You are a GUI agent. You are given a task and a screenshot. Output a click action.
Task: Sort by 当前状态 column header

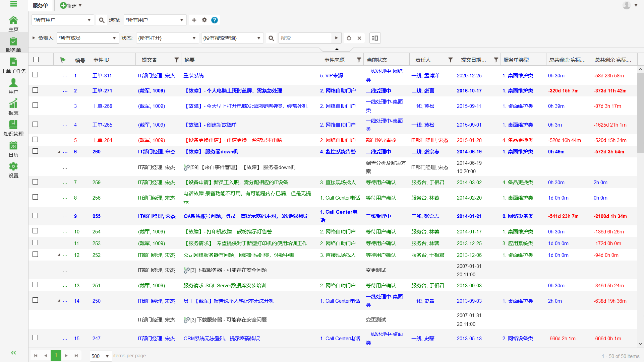click(377, 60)
